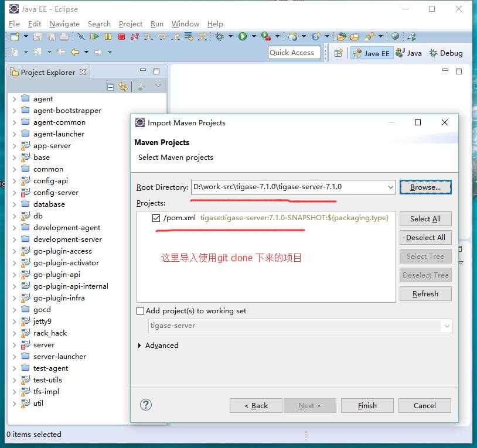
Task: Click the web browser globe icon
Action: (395, 37)
